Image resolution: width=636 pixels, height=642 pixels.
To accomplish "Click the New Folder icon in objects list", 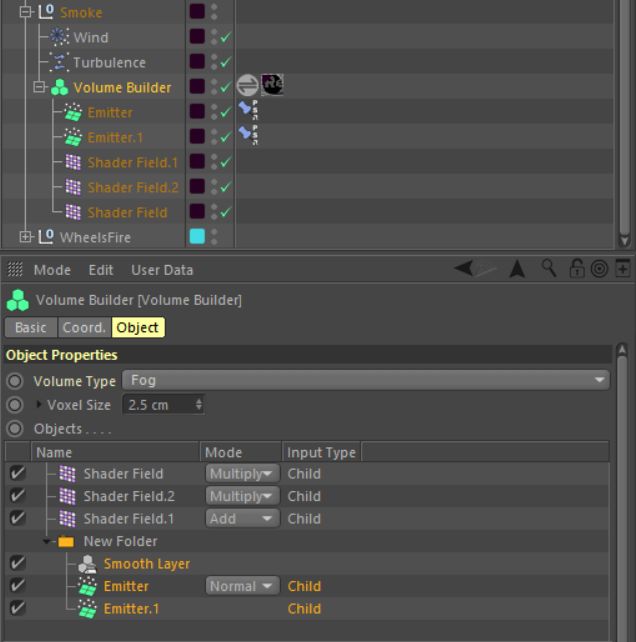I will pyautogui.click(x=66, y=542).
